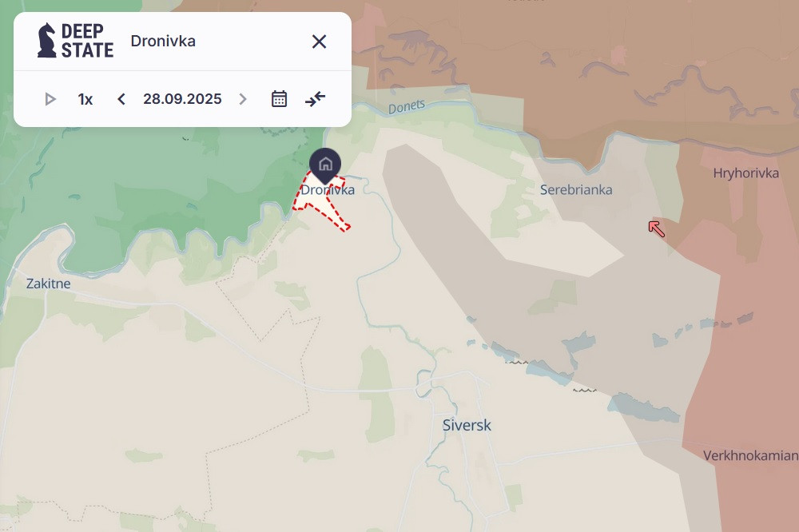Click the Serebrianka settlement label
The image size is (799, 532).
(576, 189)
